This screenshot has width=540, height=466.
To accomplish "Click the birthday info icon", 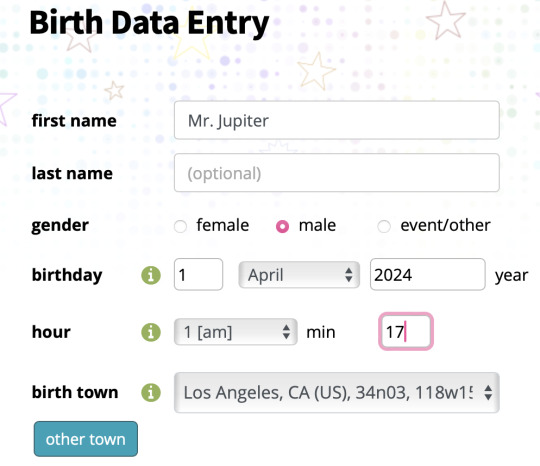I will (x=151, y=275).
